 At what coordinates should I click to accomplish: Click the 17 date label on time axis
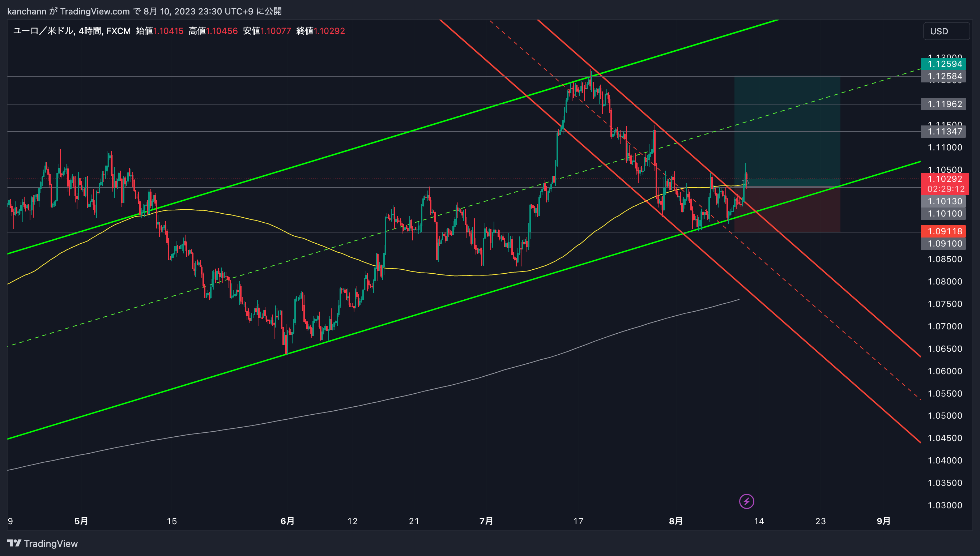[x=578, y=521]
